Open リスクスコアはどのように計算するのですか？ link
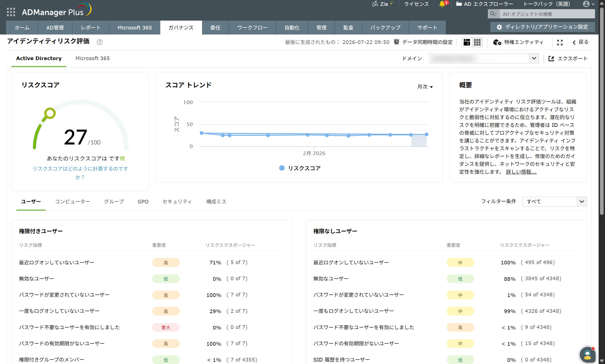This screenshot has width=605, height=364. (80, 173)
